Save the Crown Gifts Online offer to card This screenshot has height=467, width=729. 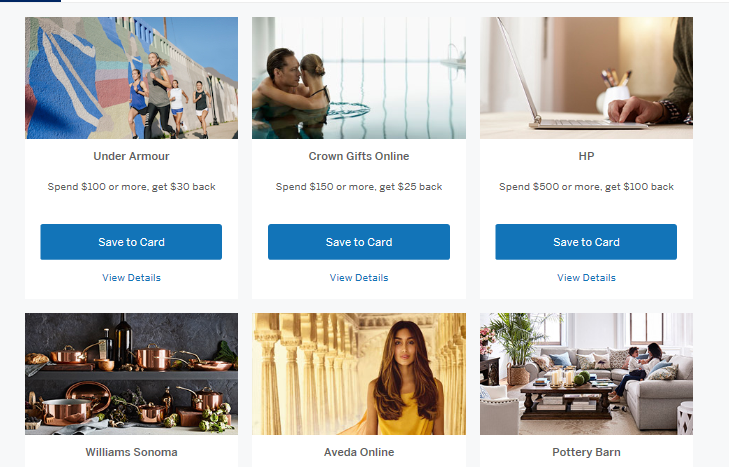tap(359, 242)
